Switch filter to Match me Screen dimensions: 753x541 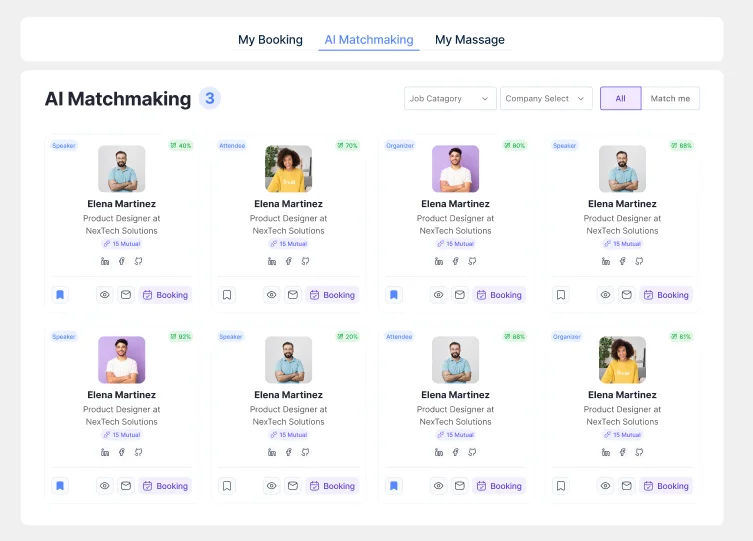[x=670, y=98]
